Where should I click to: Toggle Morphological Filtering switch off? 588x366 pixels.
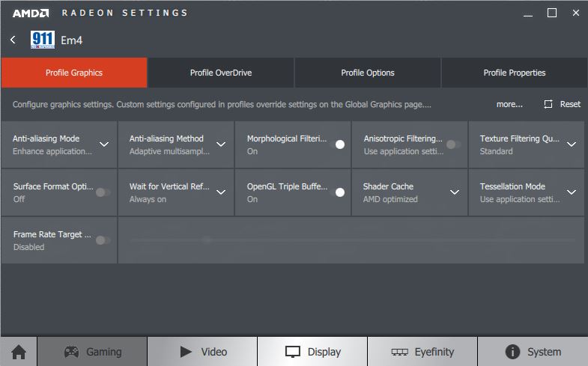[x=338, y=144]
